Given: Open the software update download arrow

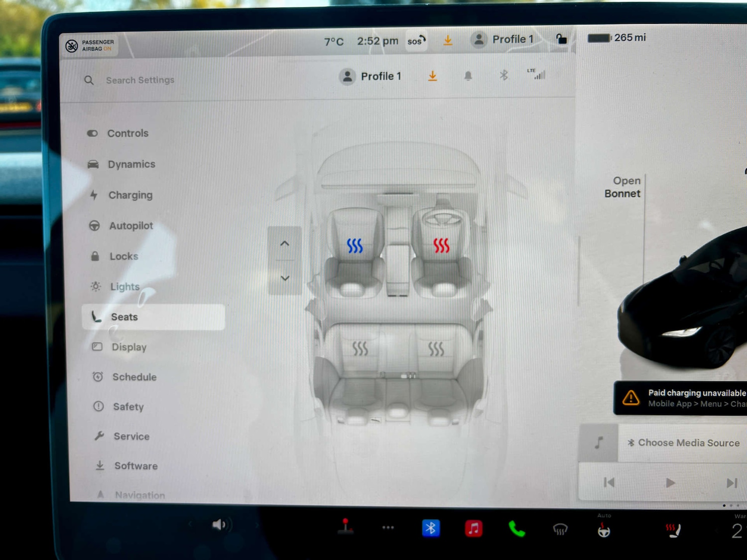Looking at the screenshot, I should pos(447,40).
